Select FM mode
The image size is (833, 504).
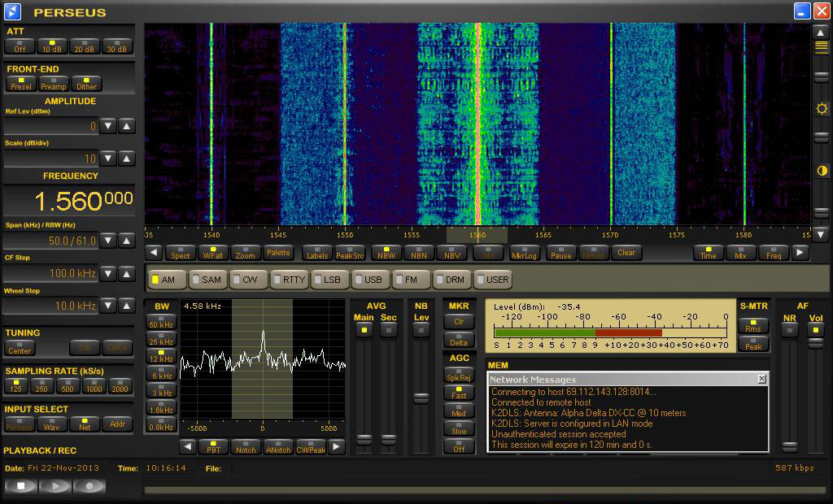[x=410, y=280]
